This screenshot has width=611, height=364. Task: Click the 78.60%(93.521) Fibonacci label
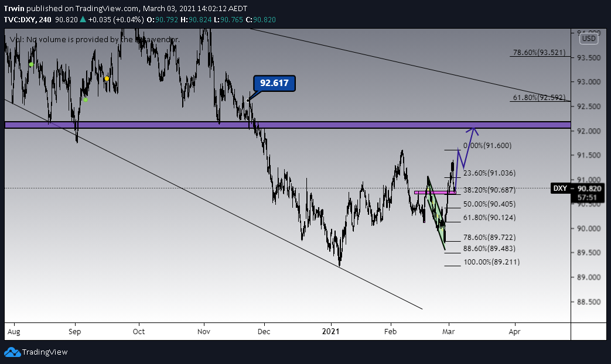point(539,53)
